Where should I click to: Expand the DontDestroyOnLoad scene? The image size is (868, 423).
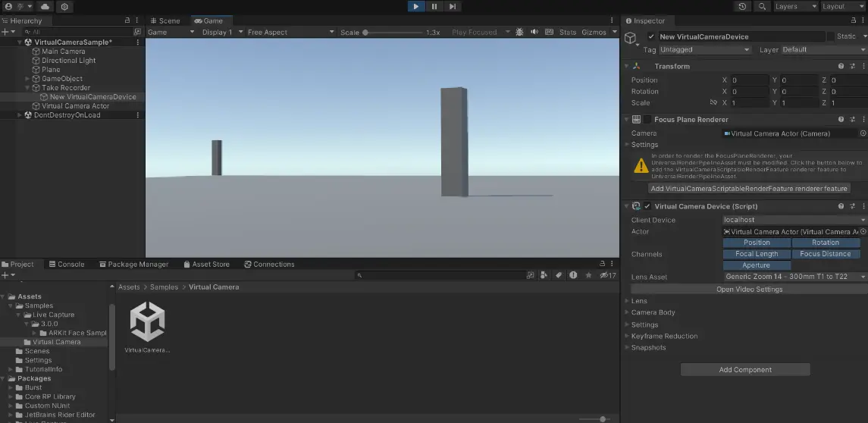[x=20, y=115]
